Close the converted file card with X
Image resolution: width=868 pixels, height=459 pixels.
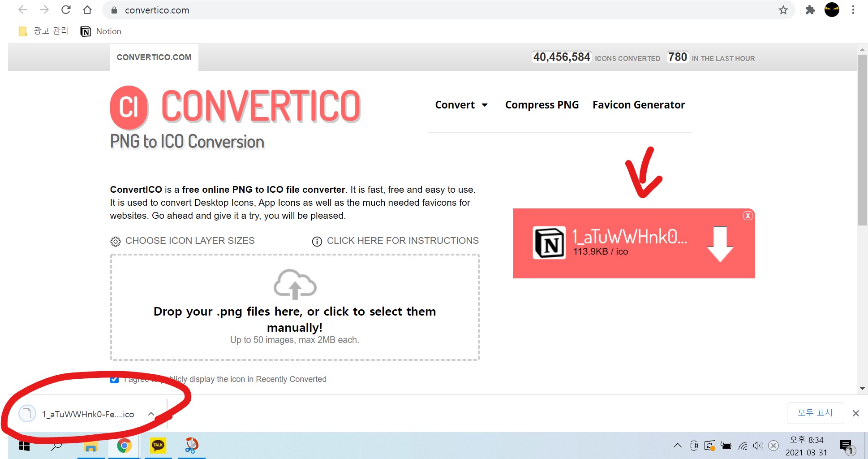coord(748,216)
